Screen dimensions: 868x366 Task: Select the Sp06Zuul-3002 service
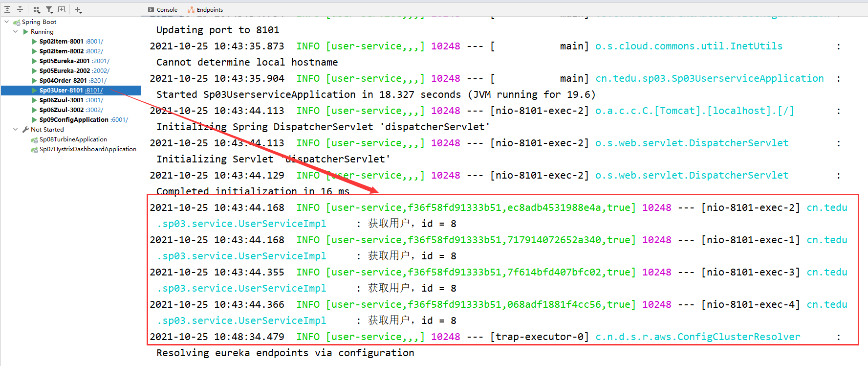[62, 110]
